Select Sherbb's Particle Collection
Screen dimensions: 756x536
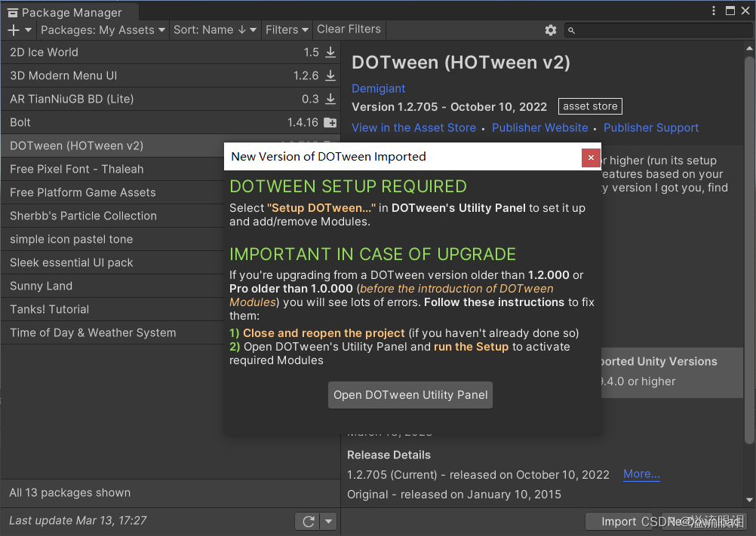113,216
